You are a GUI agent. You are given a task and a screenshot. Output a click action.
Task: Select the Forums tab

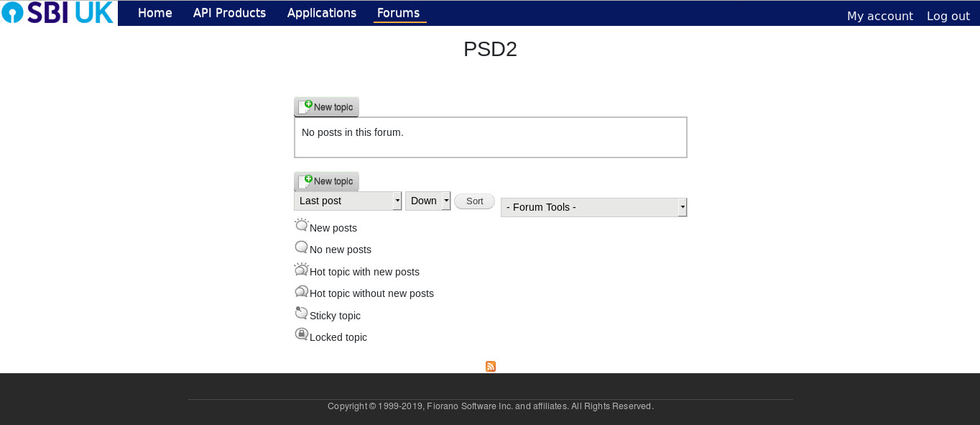(399, 13)
